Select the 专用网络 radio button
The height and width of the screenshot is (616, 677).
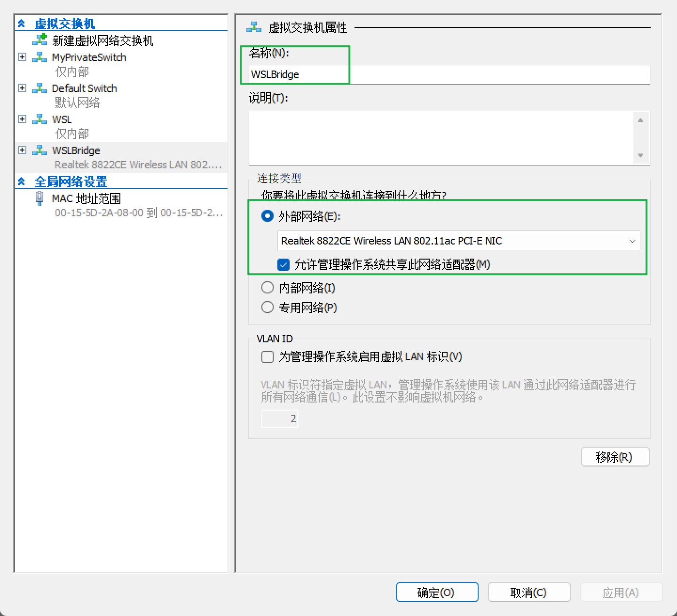[x=267, y=307]
